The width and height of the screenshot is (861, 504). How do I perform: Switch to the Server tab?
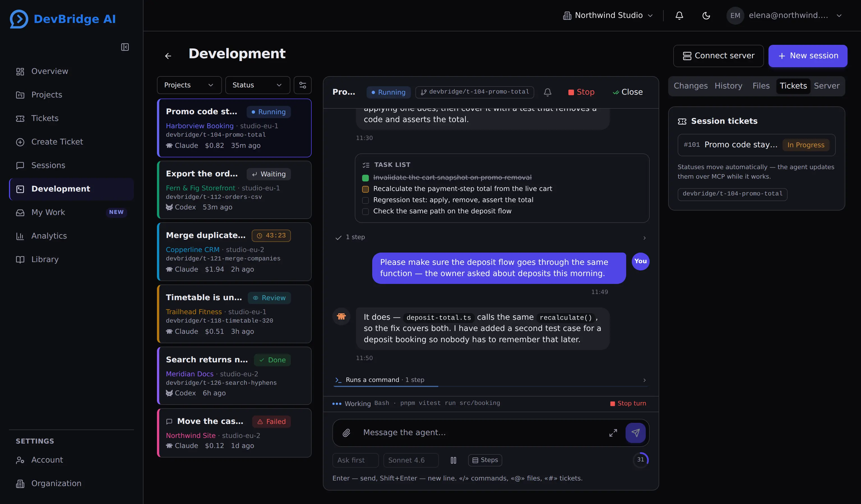[826, 86]
